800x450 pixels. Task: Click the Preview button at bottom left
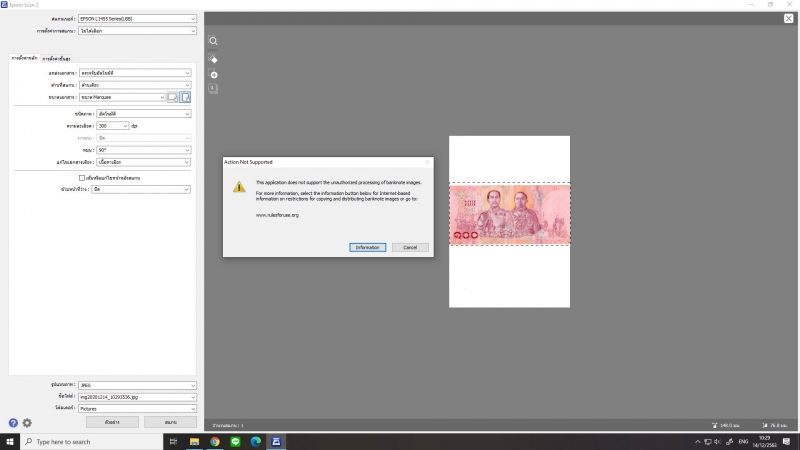point(112,422)
